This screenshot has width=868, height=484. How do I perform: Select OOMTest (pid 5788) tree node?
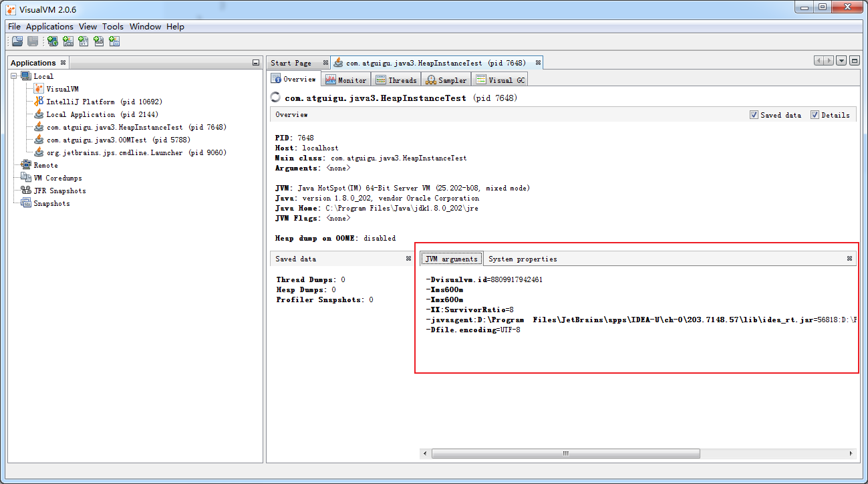118,140
